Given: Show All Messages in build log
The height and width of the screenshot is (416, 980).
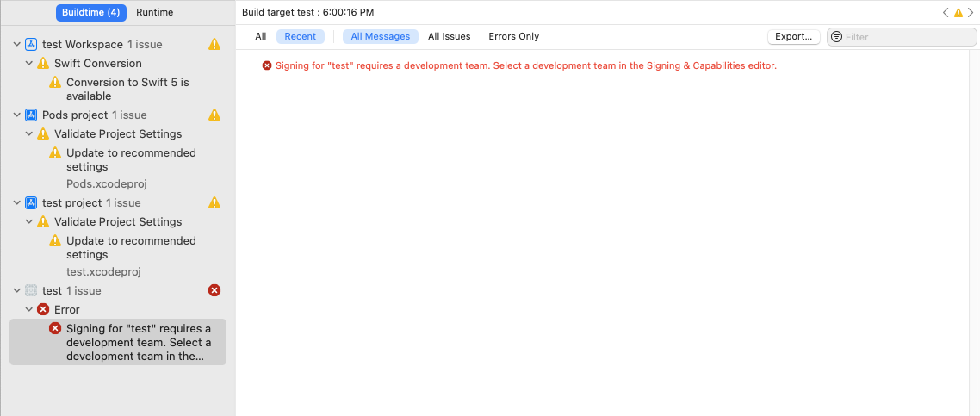Looking at the screenshot, I should tap(381, 36).
